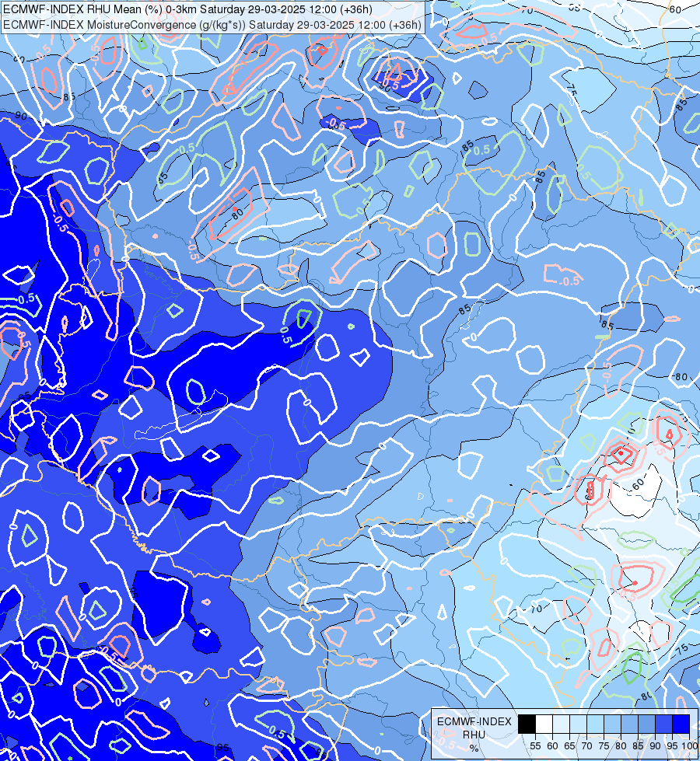This screenshot has width=700, height=761.
Task: Click the legend tick value 55
Action: pos(535,746)
